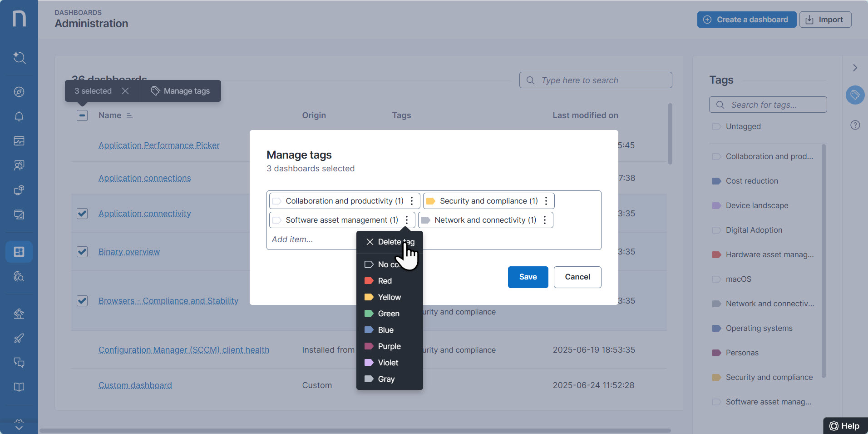Open the help question-mark icon on right
The width and height of the screenshot is (868, 434).
[855, 125]
